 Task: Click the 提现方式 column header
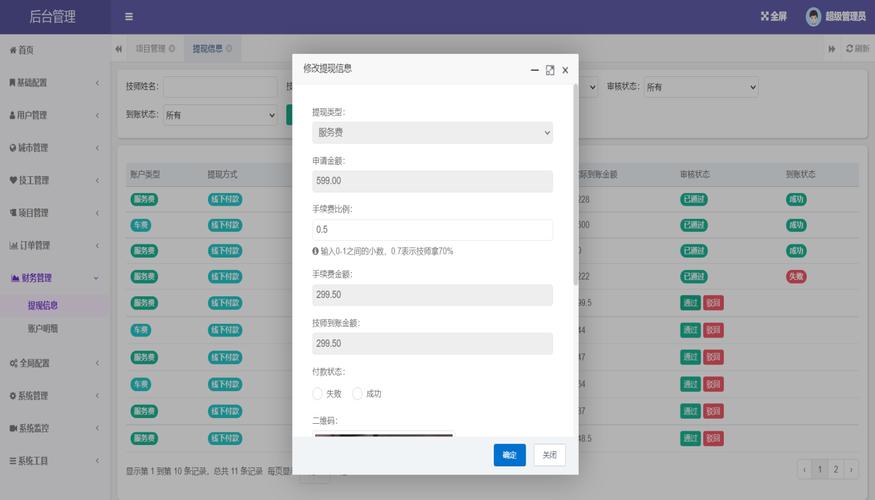click(222, 175)
